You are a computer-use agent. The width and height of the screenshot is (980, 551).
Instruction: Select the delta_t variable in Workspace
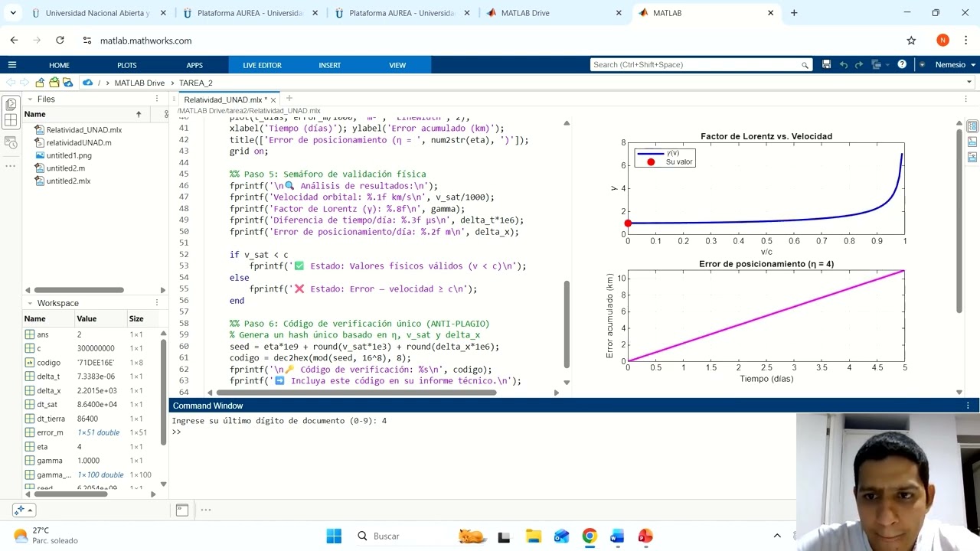pyautogui.click(x=48, y=377)
